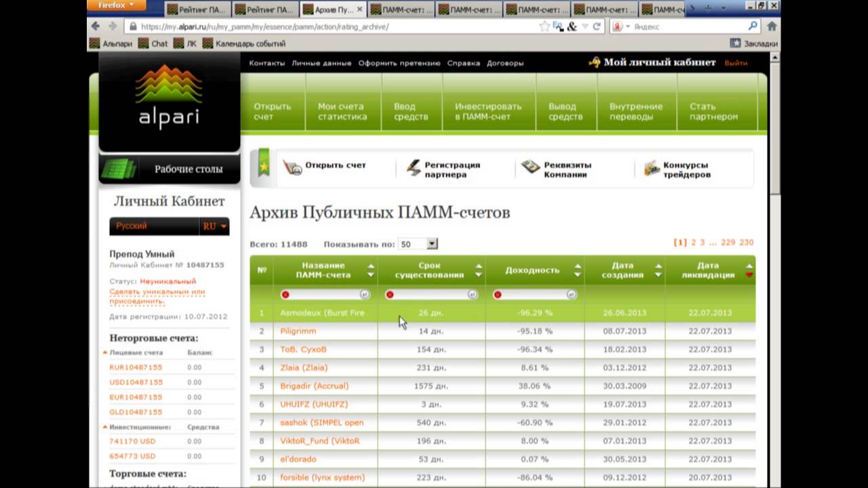
Task: Open the Контакты top link
Action: [x=267, y=63]
